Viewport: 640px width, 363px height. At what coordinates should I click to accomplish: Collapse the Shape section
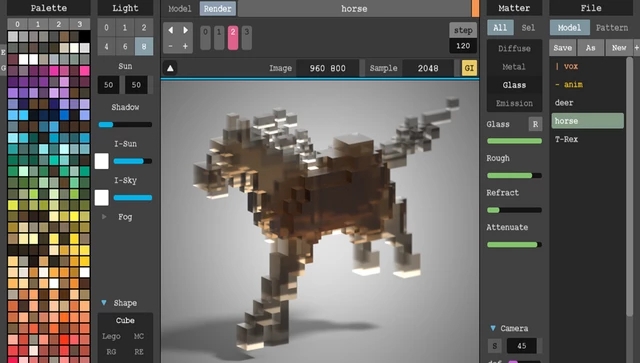click(x=104, y=303)
